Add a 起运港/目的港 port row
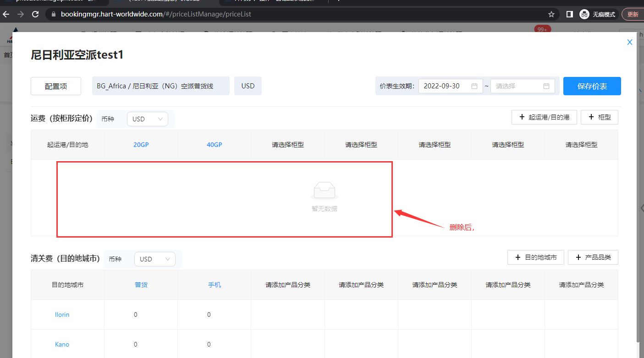Screen dimensions: 644x358 (x=544, y=117)
